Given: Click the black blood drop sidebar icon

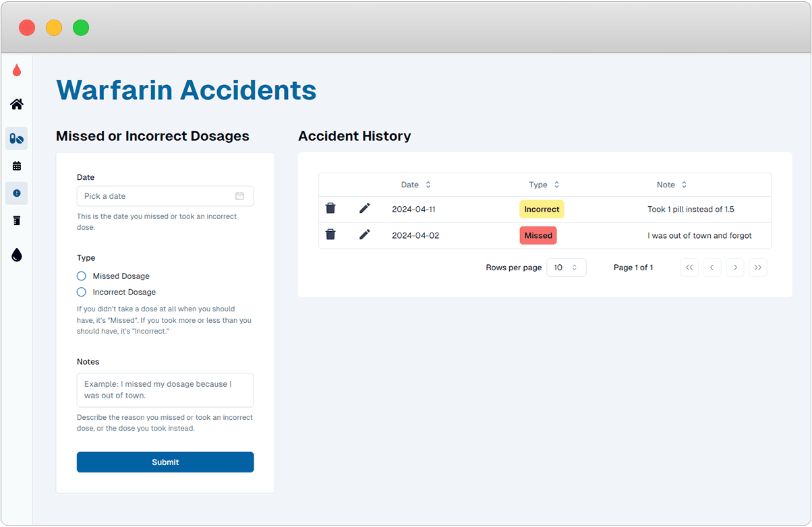Looking at the screenshot, I should [16, 255].
